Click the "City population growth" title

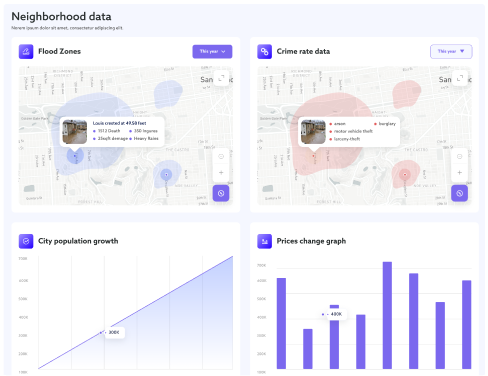coord(78,241)
